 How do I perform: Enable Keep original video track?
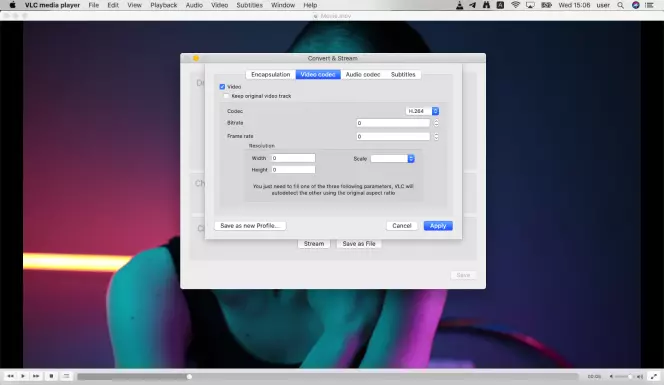227,96
